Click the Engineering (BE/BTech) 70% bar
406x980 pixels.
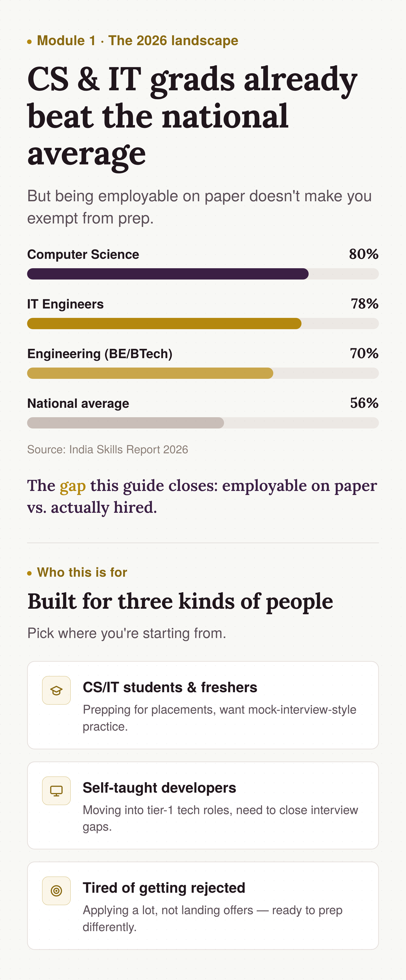click(203, 373)
